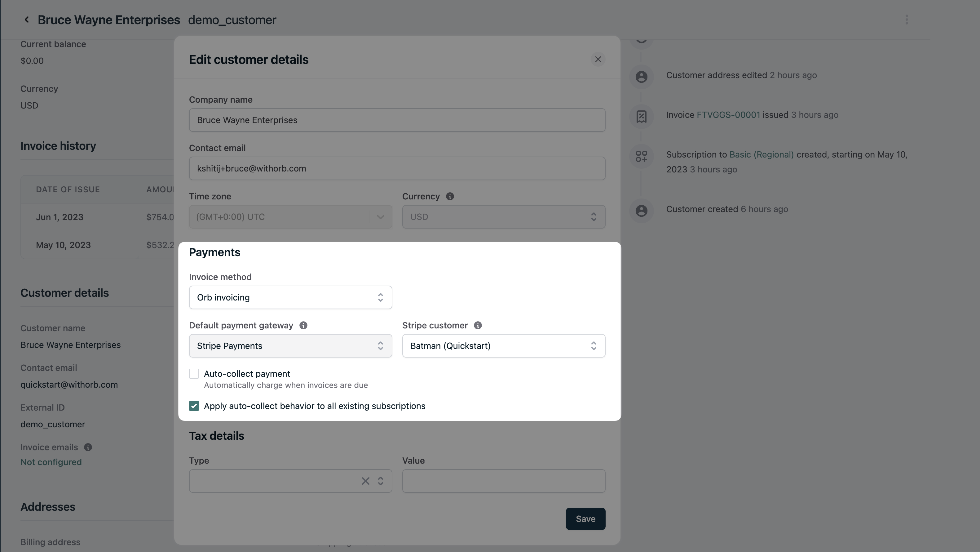The image size is (980, 552).
Task: Close the Edit customer details dialog
Action: point(598,60)
